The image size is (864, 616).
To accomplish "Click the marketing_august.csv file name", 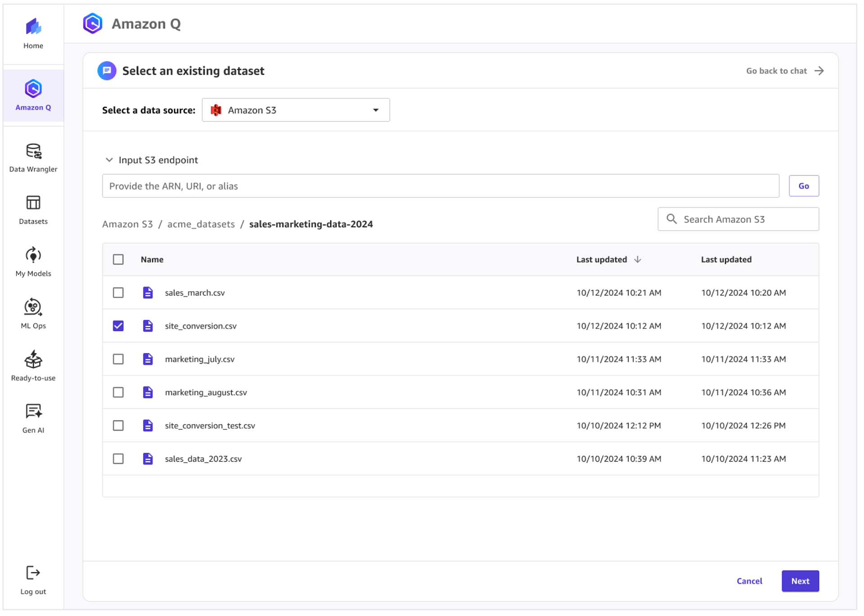I will point(206,393).
